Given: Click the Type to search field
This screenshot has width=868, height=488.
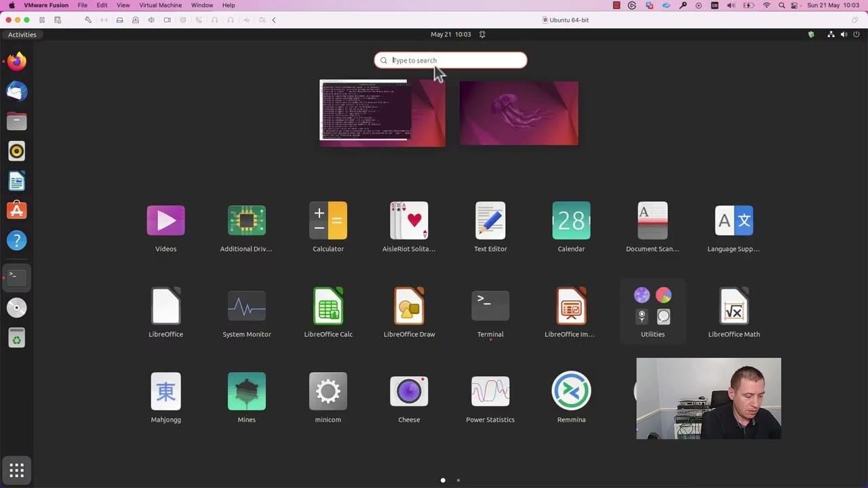Looking at the screenshot, I should tap(450, 60).
